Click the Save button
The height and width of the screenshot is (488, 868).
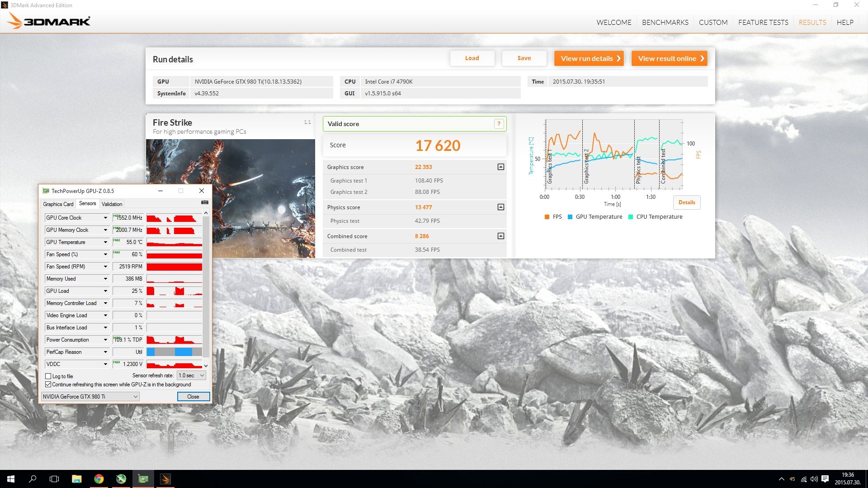point(524,58)
